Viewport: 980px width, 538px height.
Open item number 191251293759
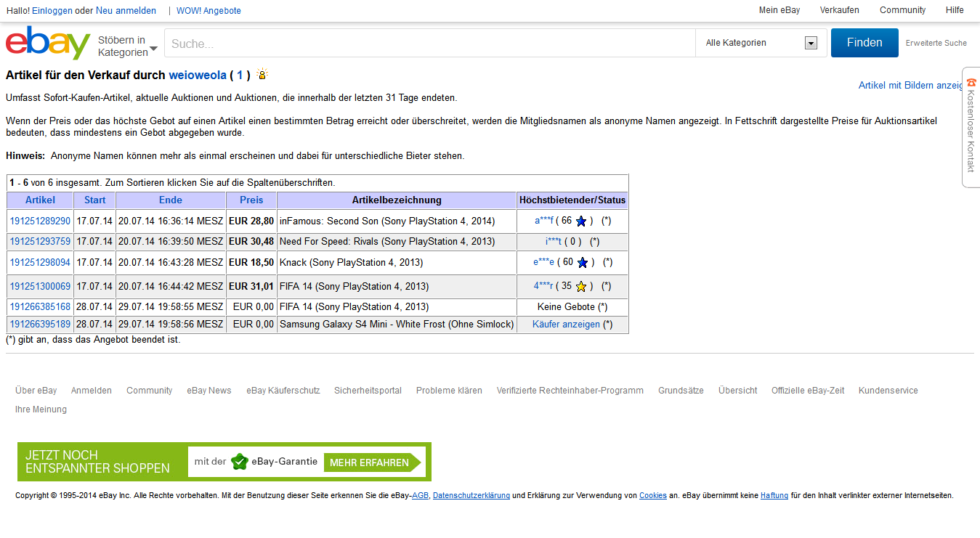(x=40, y=241)
